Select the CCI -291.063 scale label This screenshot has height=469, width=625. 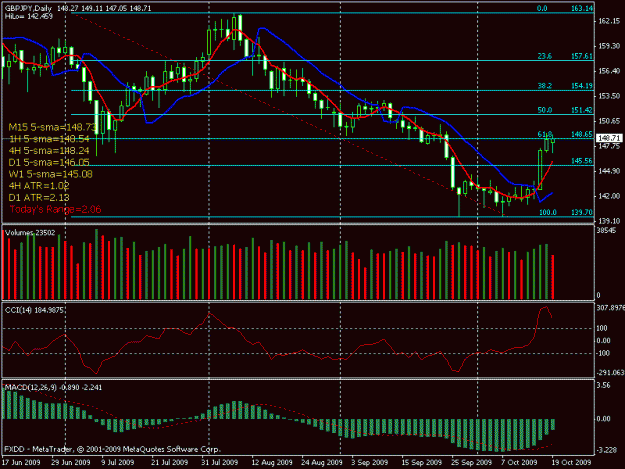pyautogui.click(x=610, y=373)
